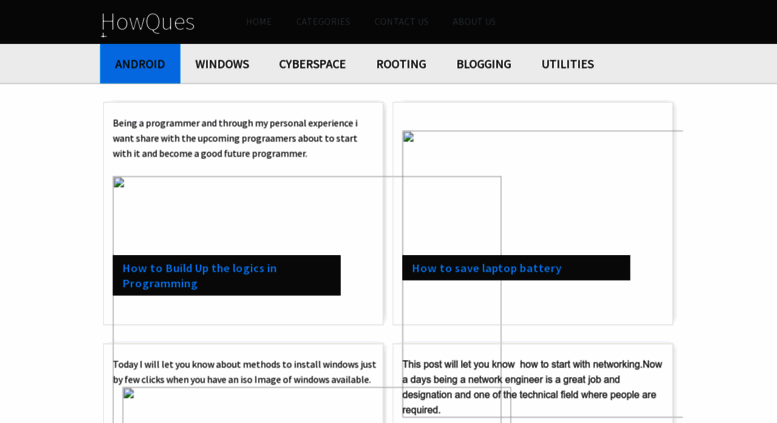Open 'How to save laptop battery' post
This screenshot has height=423, width=777.
(x=487, y=268)
